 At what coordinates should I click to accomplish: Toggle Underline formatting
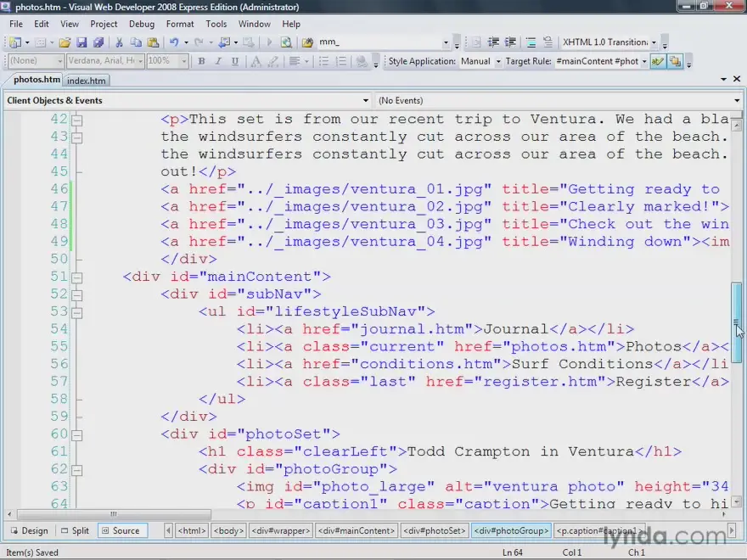[x=235, y=61]
